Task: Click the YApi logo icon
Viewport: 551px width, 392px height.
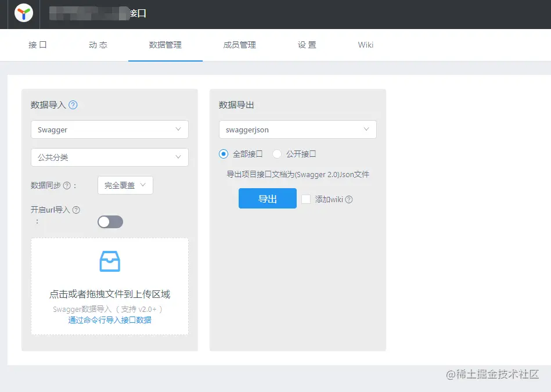Action: tap(24, 13)
